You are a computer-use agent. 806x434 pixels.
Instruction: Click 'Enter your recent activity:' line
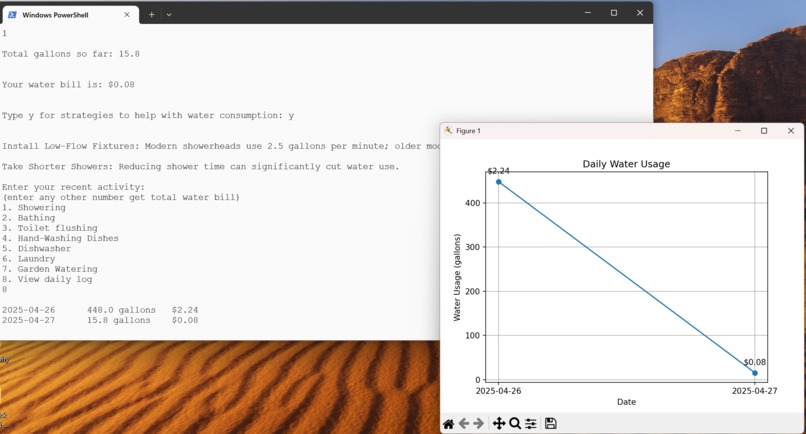(73, 187)
